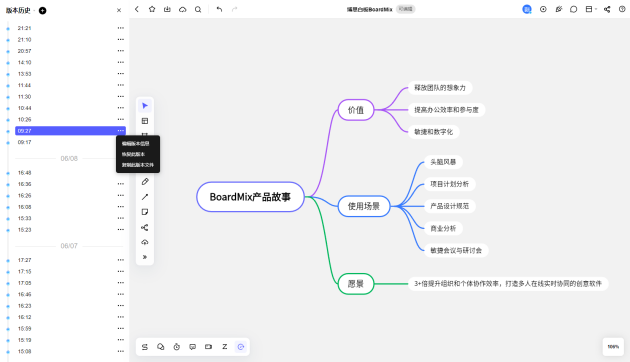This screenshot has width=630, height=362.
Task: Open more options for version 20:57
Action: [x=121, y=51]
